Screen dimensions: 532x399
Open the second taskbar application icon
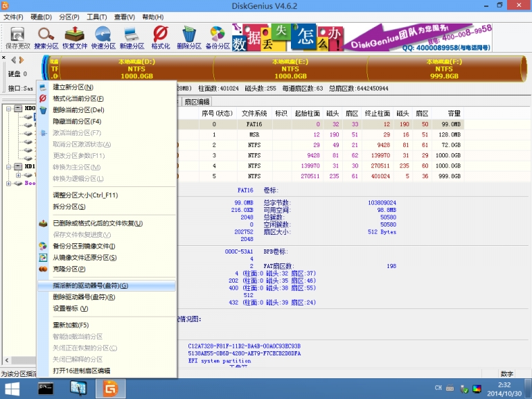click(78, 389)
